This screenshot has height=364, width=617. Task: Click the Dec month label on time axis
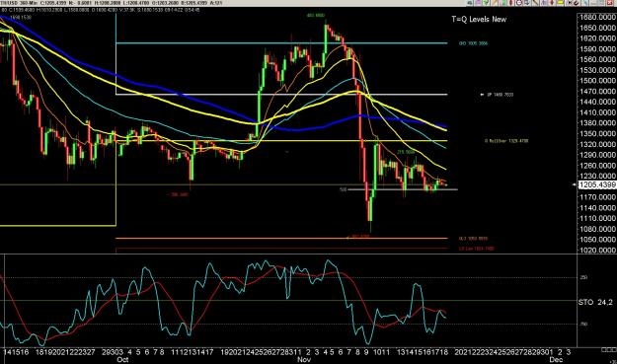click(x=556, y=359)
